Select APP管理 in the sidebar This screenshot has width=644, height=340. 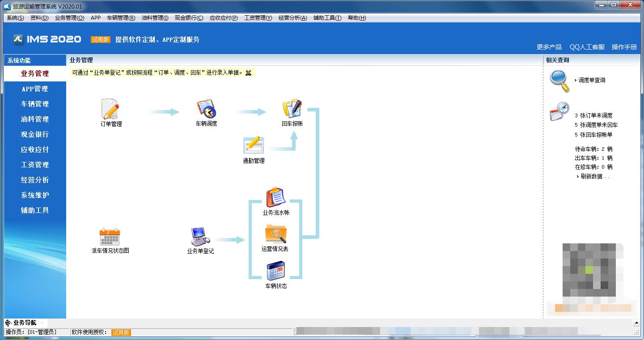tap(35, 89)
